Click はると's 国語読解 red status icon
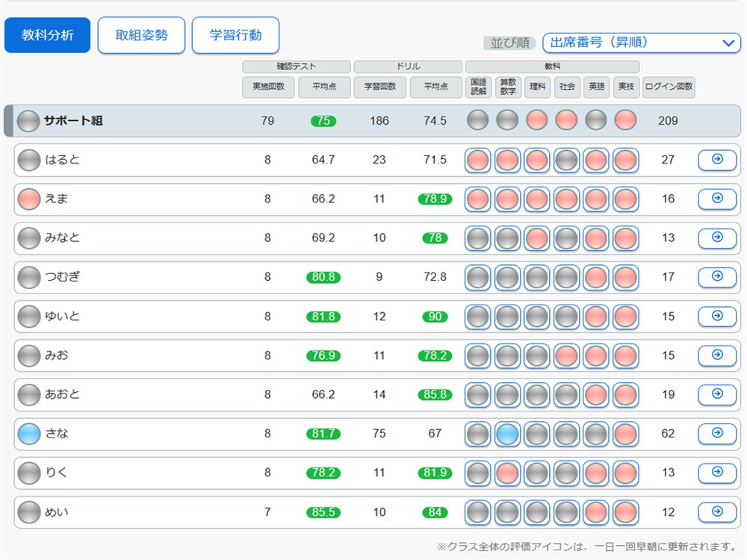 pos(478,161)
